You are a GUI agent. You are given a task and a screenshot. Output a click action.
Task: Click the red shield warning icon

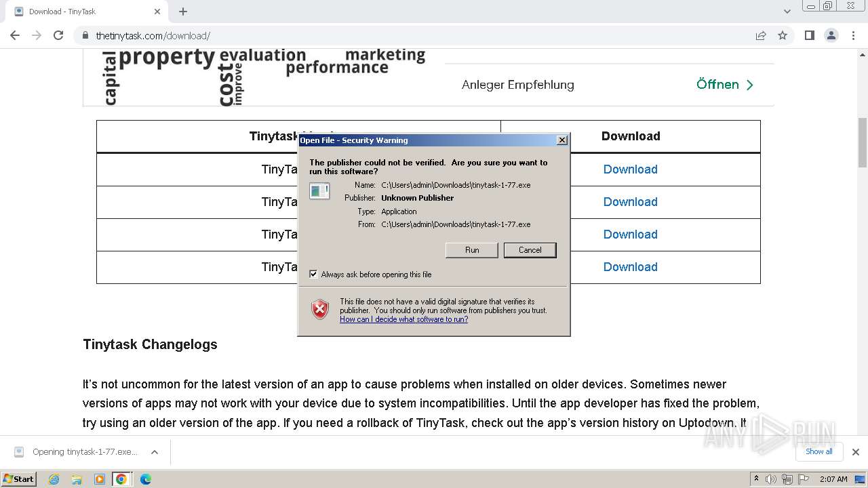pyautogui.click(x=320, y=310)
